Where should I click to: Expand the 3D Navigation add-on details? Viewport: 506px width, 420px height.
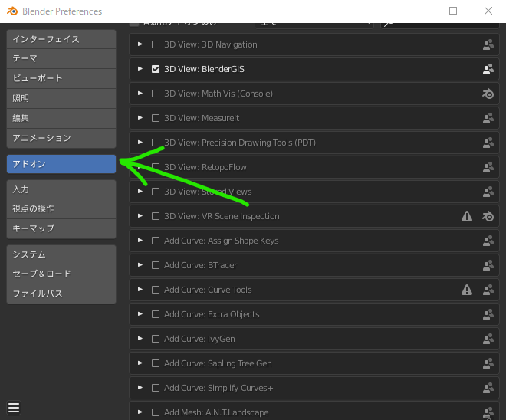(140, 44)
